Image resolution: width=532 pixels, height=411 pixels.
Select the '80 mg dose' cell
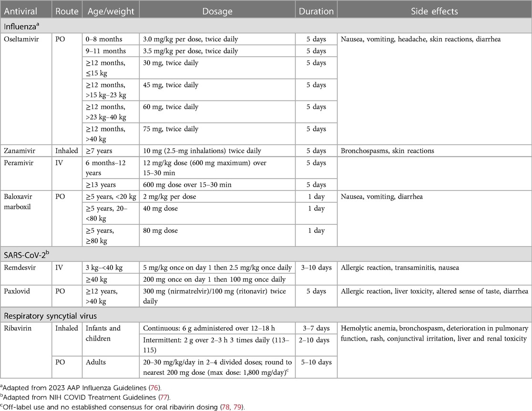tap(217, 235)
